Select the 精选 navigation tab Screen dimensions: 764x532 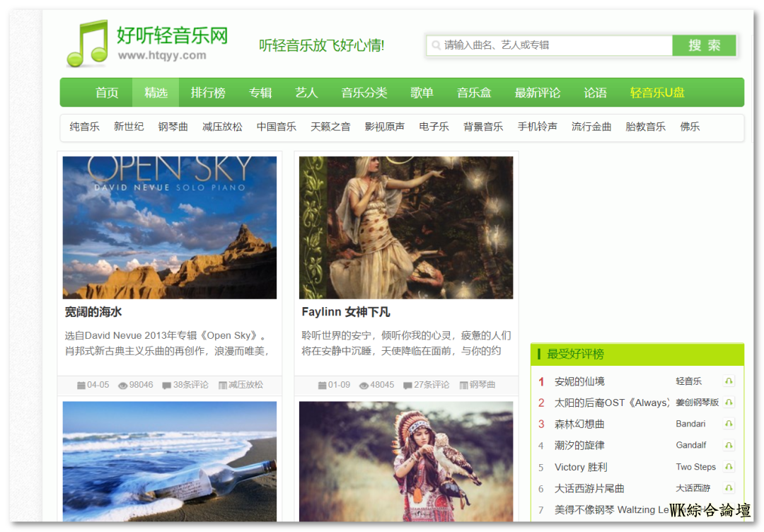156,93
